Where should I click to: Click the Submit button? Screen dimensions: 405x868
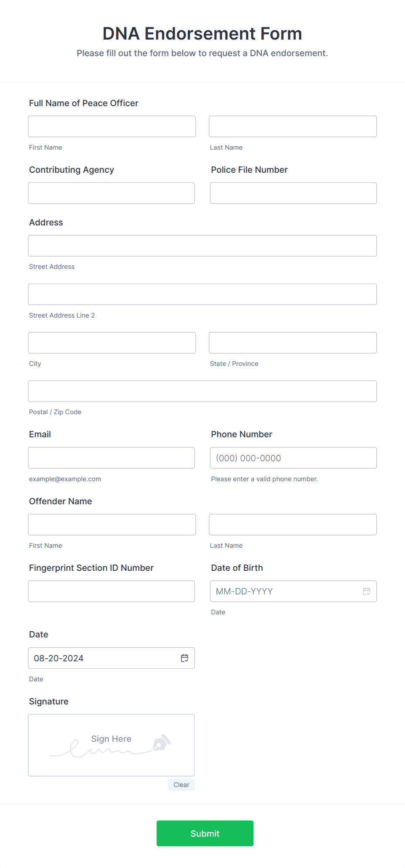205,833
